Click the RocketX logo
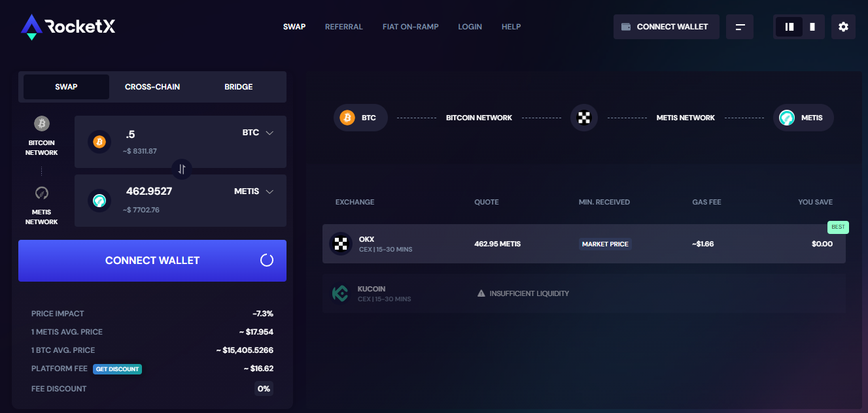 click(x=68, y=27)
